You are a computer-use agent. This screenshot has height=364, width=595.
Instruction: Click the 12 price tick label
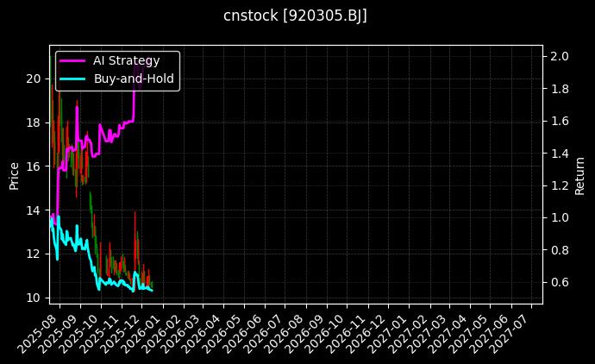33,254
